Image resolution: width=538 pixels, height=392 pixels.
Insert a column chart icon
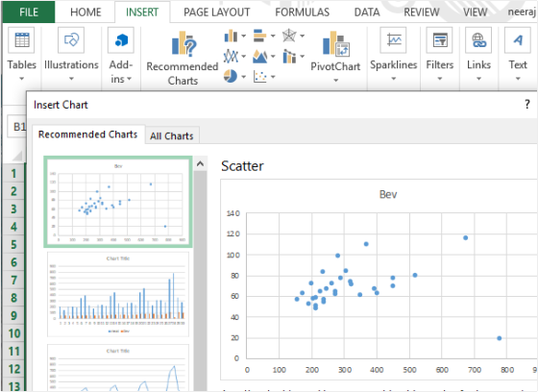point(231,36)
